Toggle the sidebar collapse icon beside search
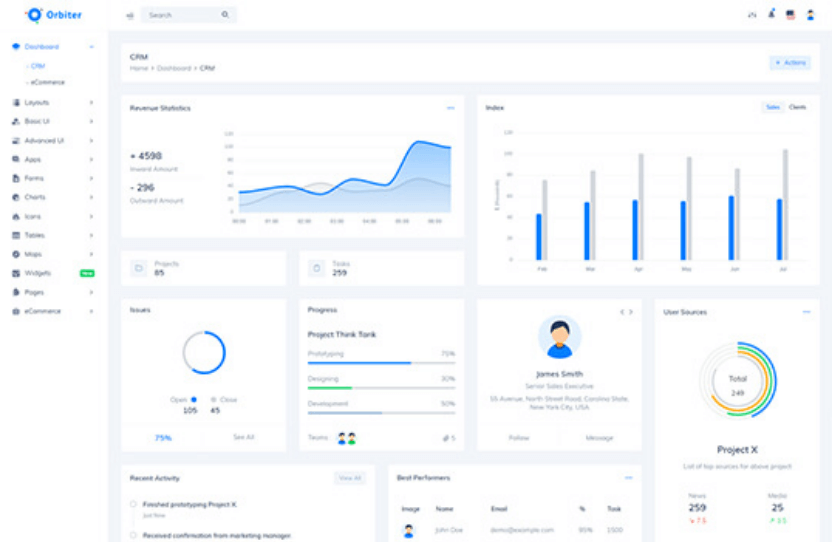 [x=129, y=15]
